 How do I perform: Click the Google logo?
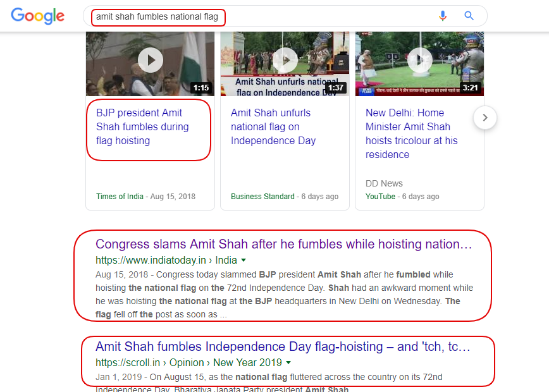[x=38, y=16]
